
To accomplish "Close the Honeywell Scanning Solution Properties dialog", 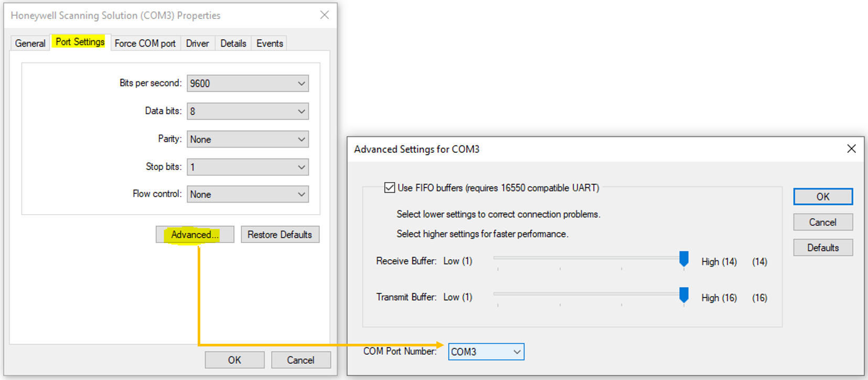I will pyautogui.click(x=325, y=15).
